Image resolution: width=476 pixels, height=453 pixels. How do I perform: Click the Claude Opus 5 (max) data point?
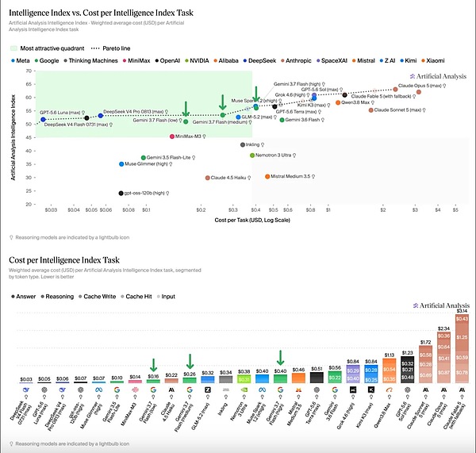click(x=395, y=90)
